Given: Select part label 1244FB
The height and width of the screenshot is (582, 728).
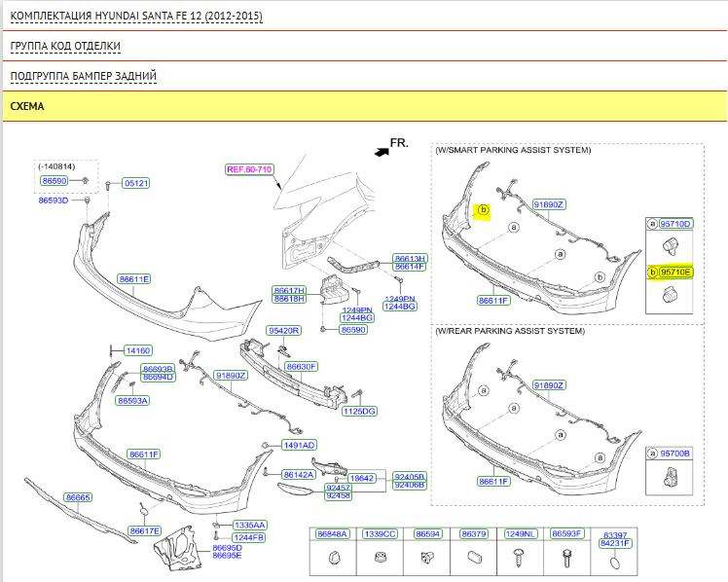Looking at the screenshot, I should (x=249, y=537).
